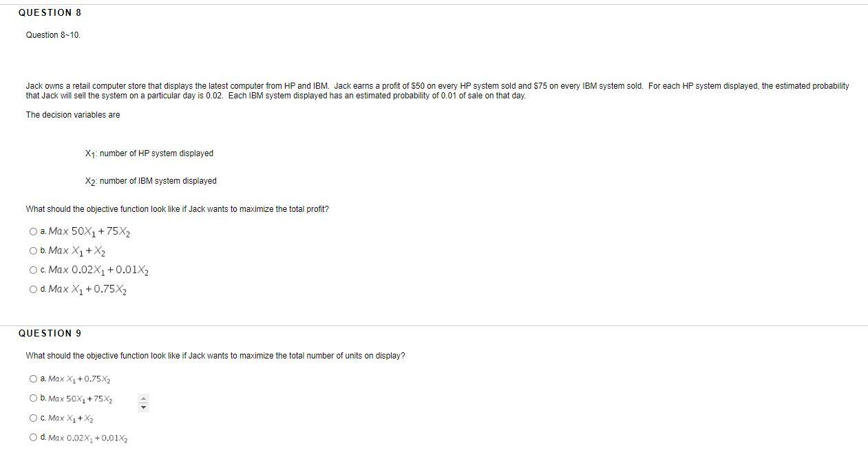
Task: Click the QUESTION 8 heading
Action: click(x=49, y=12)
